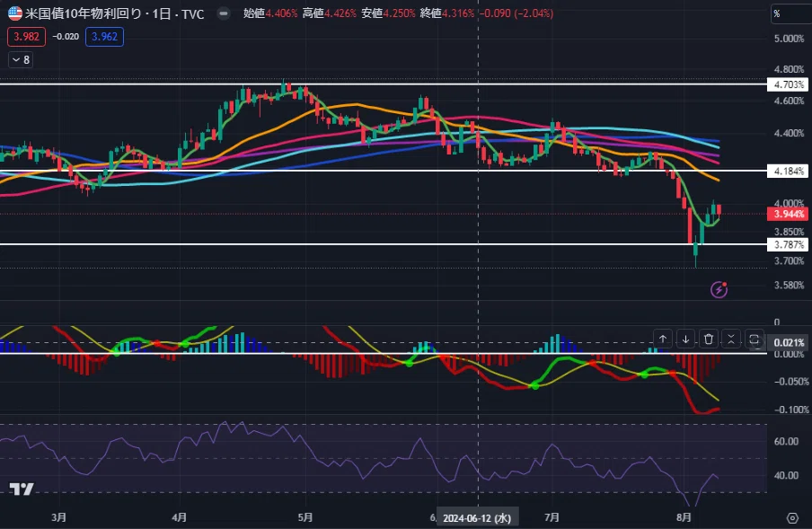The image size is (812, 529).
Task: Click the -0.020 spread value
Action: [x=66, y=37]
